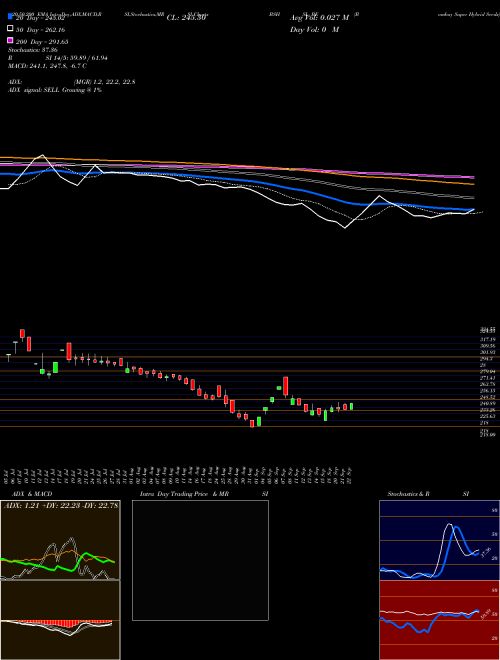The width and height of the screenshot is (500, 660).
Task: Click the 'Avg Vol: 0.027 M' label
Action: pos(319,18)
